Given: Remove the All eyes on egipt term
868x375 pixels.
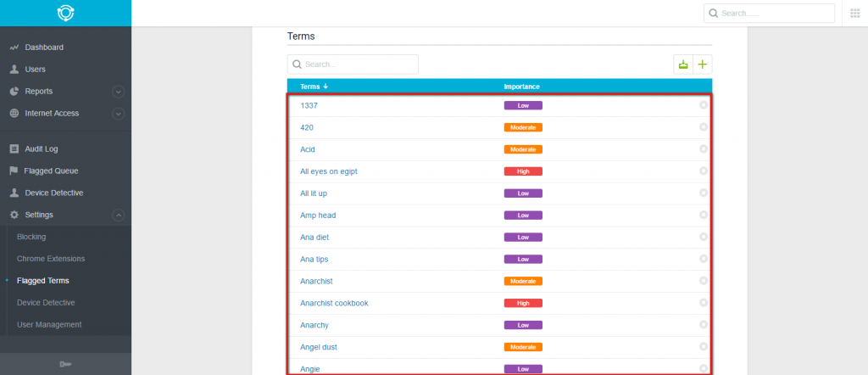Looking at the screenshot, I should pyautogui.click(x=703, y=171).
